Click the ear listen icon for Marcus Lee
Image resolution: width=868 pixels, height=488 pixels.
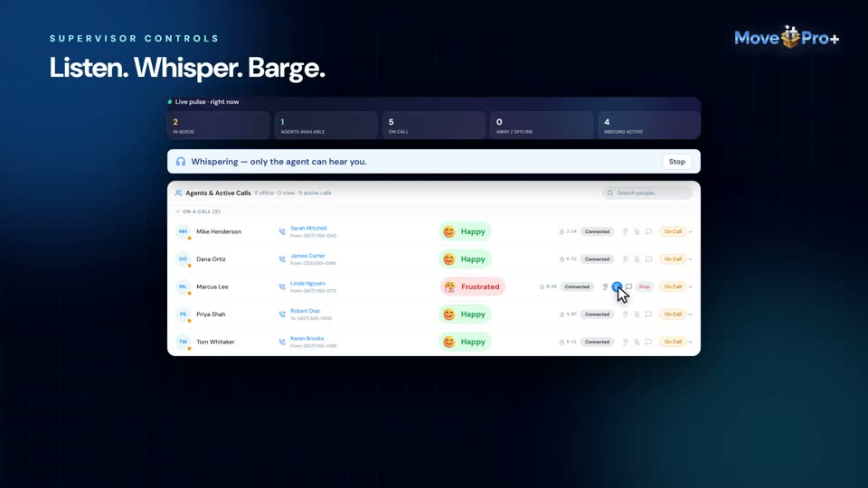[x=605, y=286]
